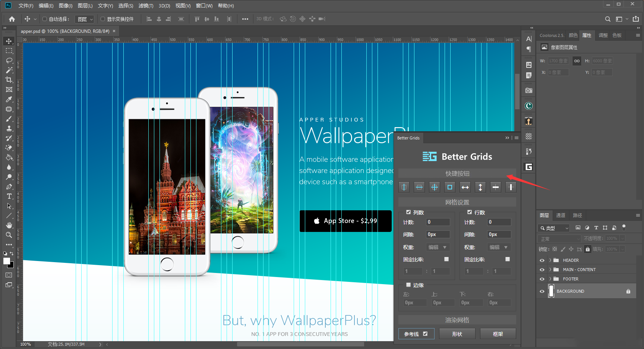Hide the BACKGROUND layer with eye icon

pos(542,291)
